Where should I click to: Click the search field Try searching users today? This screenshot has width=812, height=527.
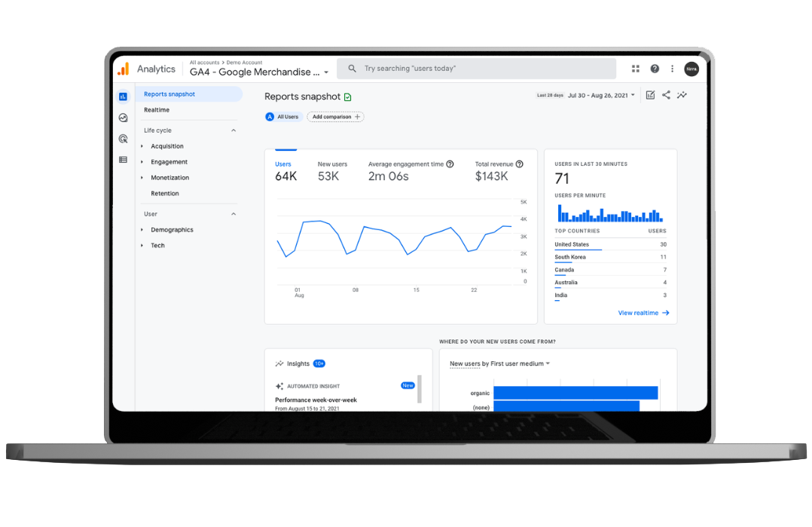click(x=476, y=69)
